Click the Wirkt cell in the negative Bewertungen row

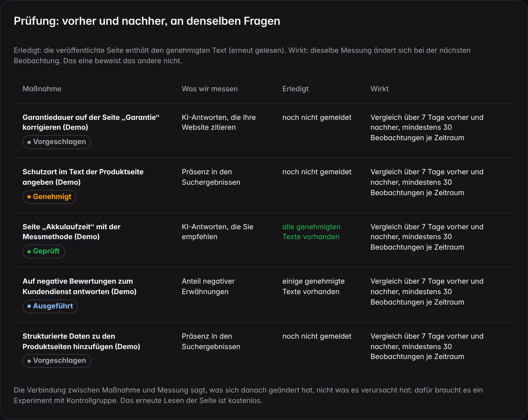[x=427, y=292]
